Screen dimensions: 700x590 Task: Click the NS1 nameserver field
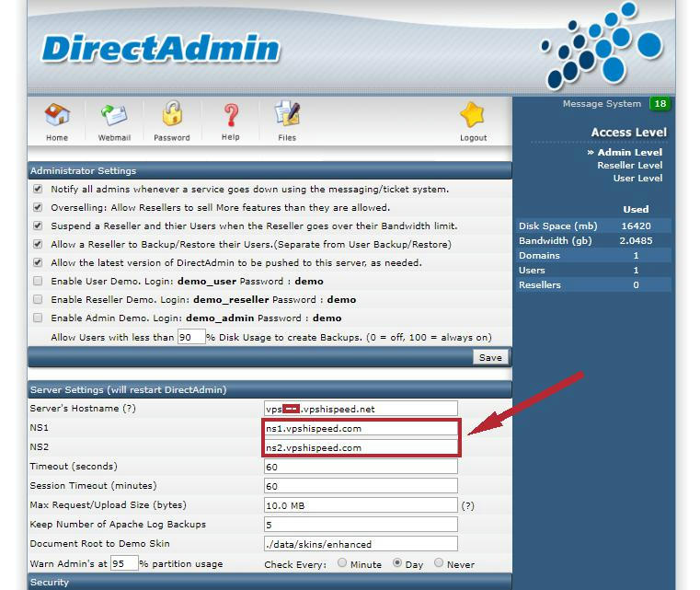coord(361,428)
